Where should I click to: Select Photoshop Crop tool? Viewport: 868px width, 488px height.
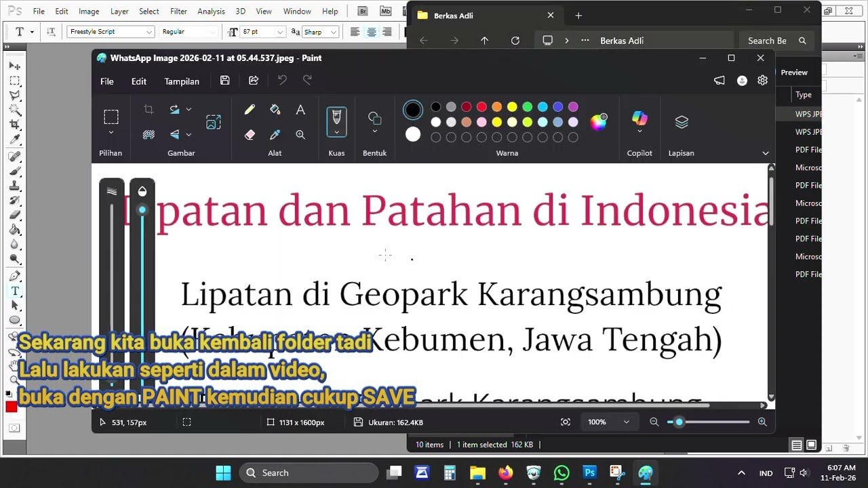pyautogui.click(x=14, y=125)
